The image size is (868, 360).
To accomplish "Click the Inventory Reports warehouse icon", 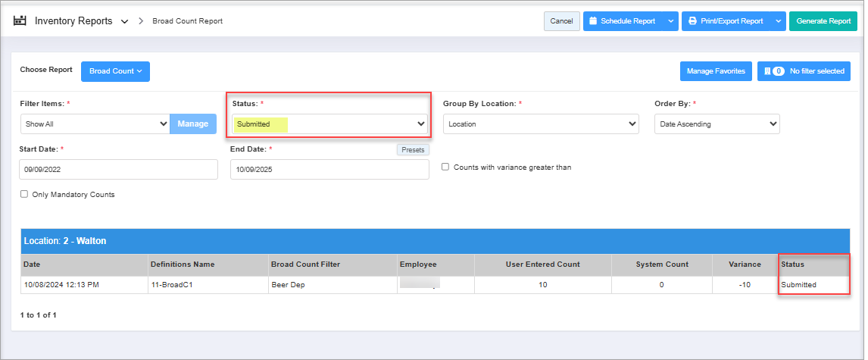I will click(x=20, y=21).
